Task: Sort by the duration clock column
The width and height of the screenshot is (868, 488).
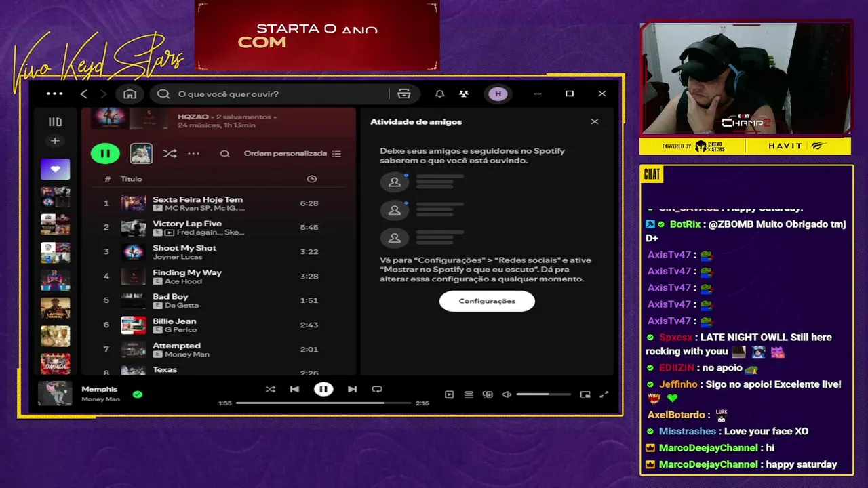Action: click(x=312, y=179)
